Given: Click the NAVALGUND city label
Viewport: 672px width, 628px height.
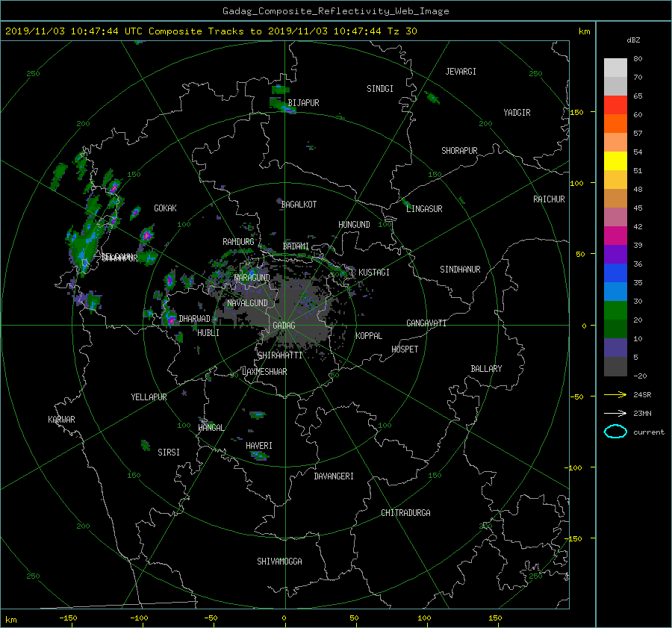Looking at the screenshot, I should pyautogui.click(x=247, y=303).
